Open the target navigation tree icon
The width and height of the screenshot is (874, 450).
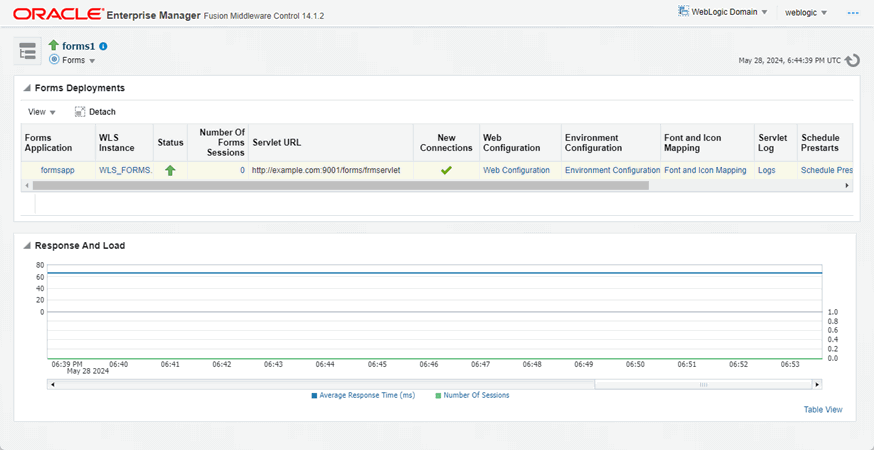pos(27,51)
